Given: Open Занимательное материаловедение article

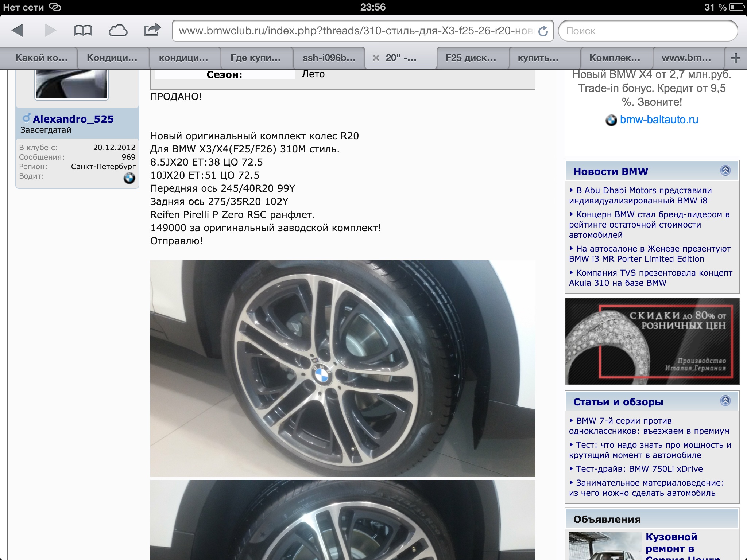Looking at the screenshot, I should click(647, 488).
